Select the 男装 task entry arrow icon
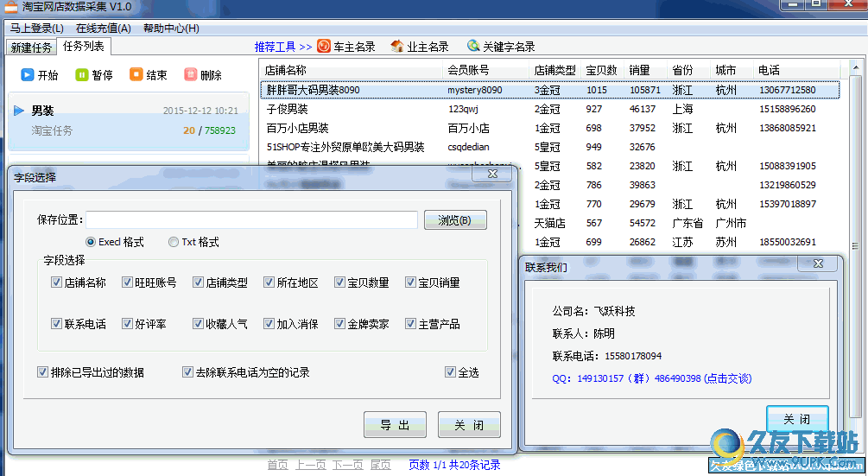Image resolution: width=868 pixels, height=476 pixels. pos(19,111)
